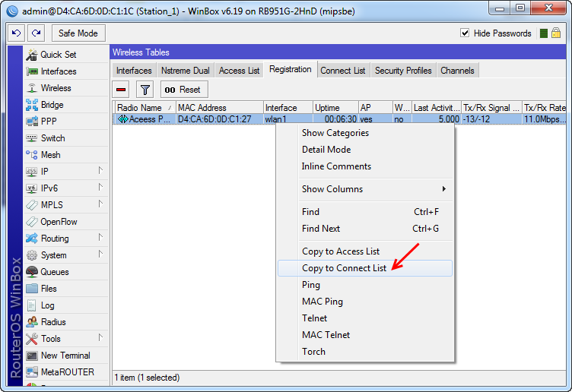Expand the IP submenu
The width and height of the screenshot is (572, 392).
click(x=100, y=170)
